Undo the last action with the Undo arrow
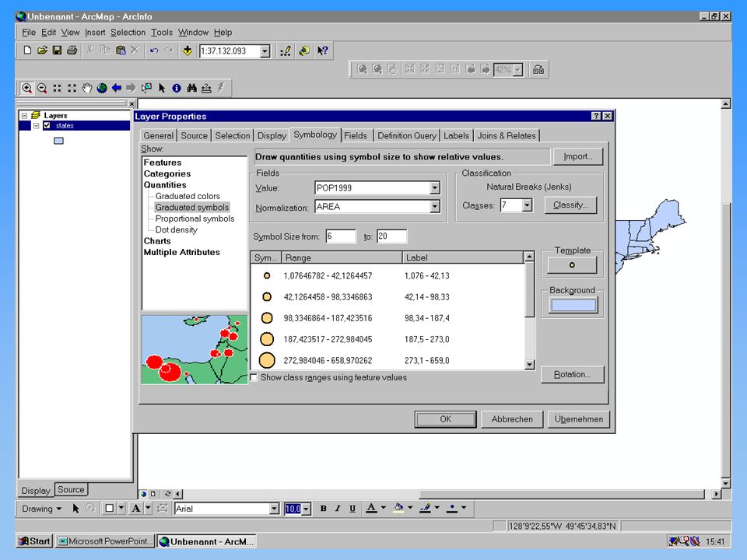Screen dimensions: 747x560 154,50
